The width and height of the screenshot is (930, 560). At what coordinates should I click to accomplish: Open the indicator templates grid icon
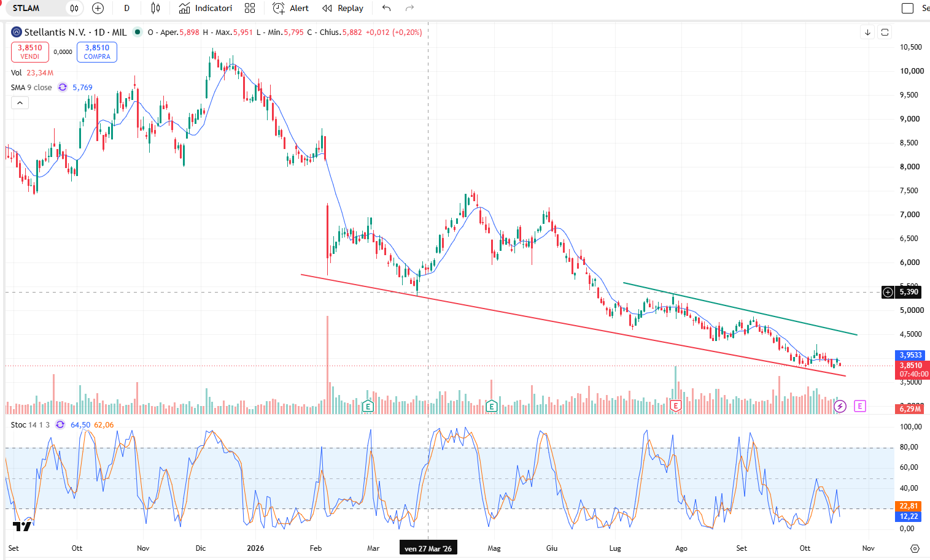250,8
